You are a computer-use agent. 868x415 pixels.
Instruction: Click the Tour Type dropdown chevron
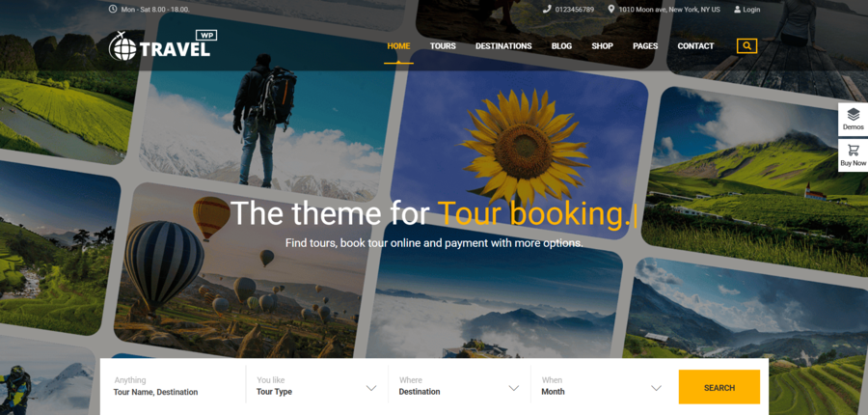point(371,388)
